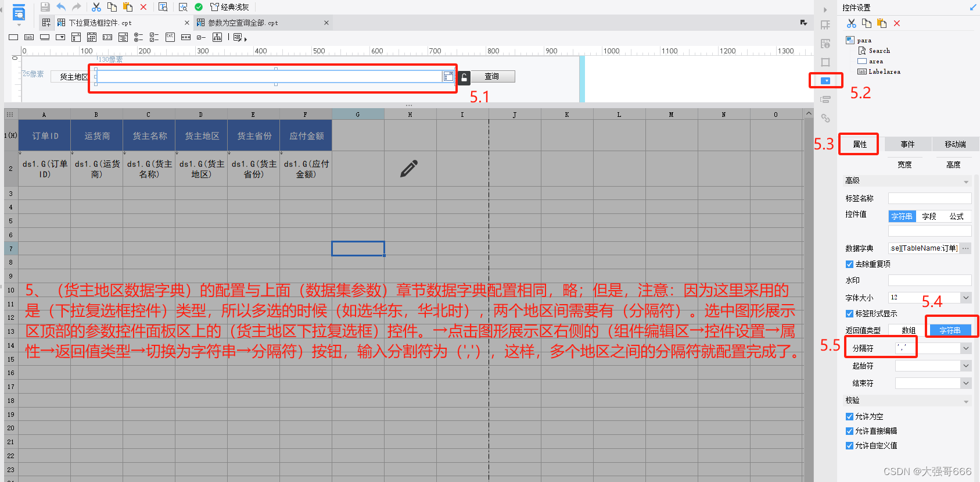Select the text area txt widget icon

coord(170,37)
